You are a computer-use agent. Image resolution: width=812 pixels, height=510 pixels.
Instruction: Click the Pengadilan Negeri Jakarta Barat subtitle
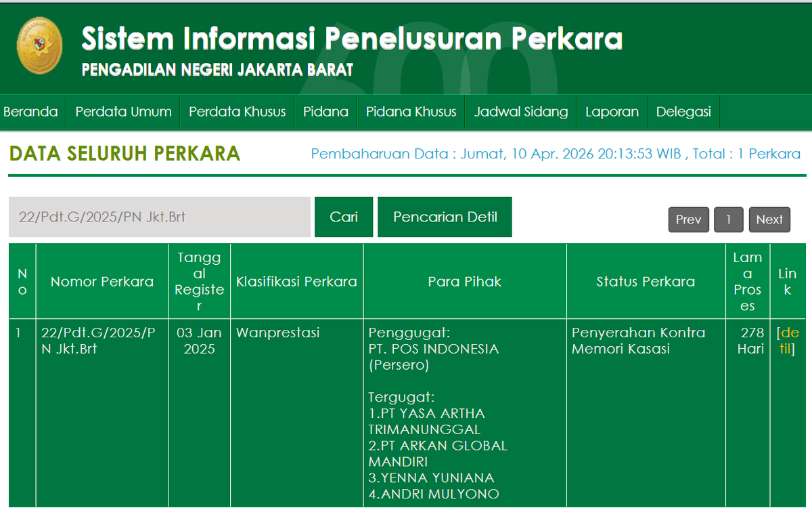[217, 70]
